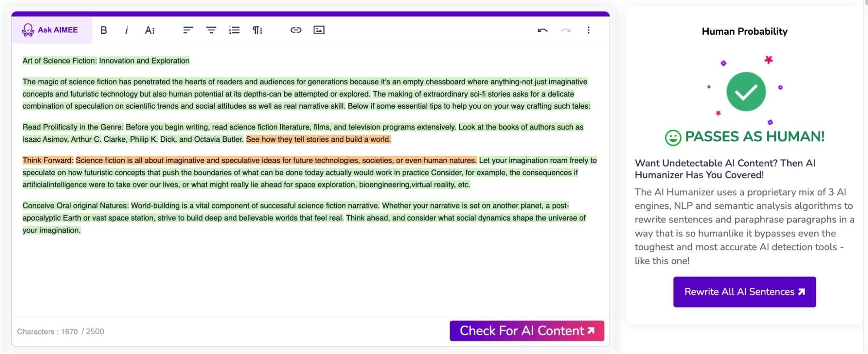Set text alignment to left

(x=188, y=30)
